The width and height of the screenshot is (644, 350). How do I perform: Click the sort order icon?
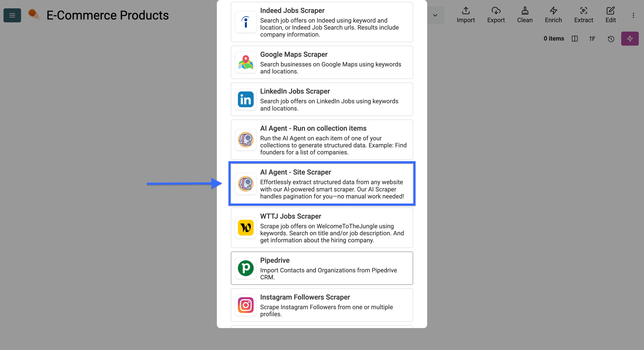tap(592, 39)
